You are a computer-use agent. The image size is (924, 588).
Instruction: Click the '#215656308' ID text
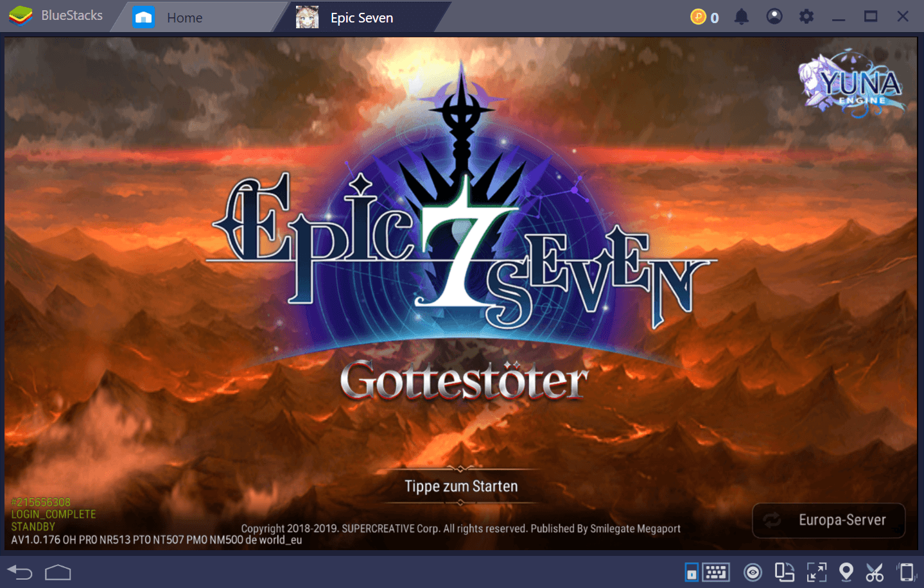pyautogui.click(x=41, y=502)
